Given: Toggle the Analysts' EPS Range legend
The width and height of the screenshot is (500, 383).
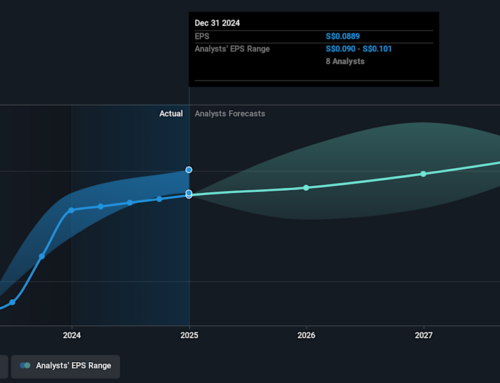Looking at the screenshot, I should click(x=65, y=366).
